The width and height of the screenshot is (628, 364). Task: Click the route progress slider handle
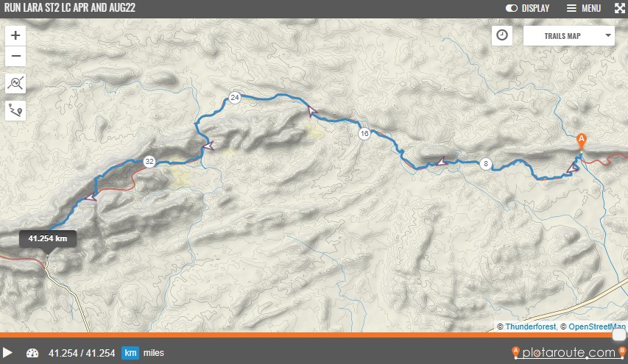tap(619, 335)
